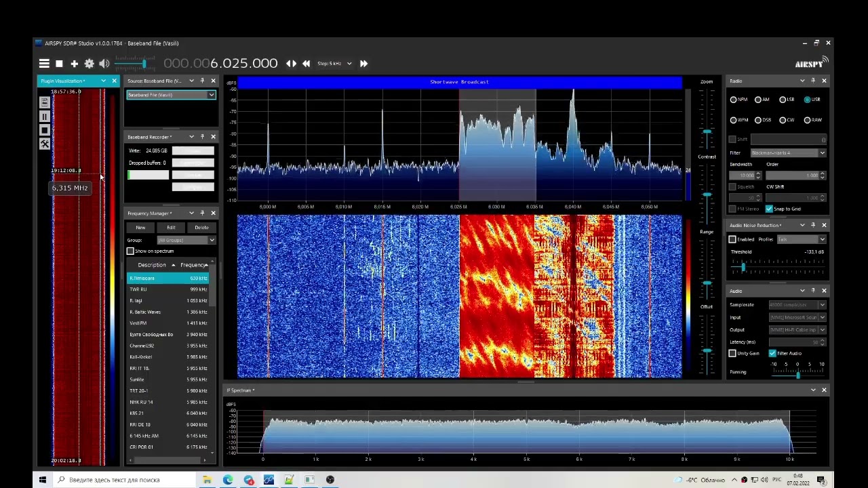Close the Baseband Recorder panel

pos(213,137)
